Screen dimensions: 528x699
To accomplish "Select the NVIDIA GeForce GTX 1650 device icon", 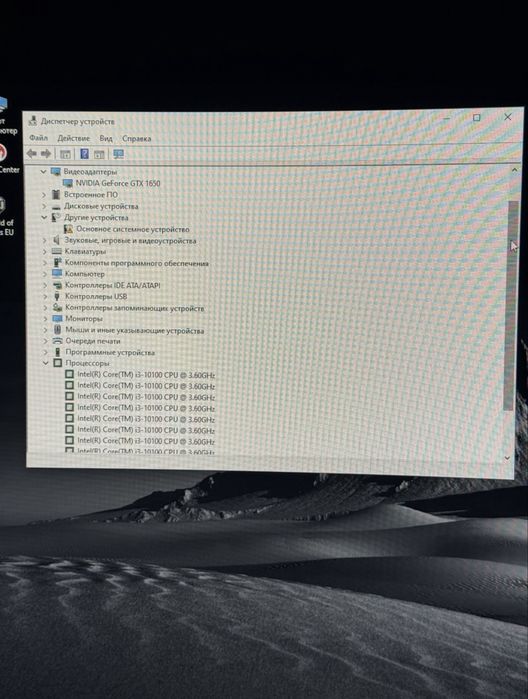I will [68, 183].
